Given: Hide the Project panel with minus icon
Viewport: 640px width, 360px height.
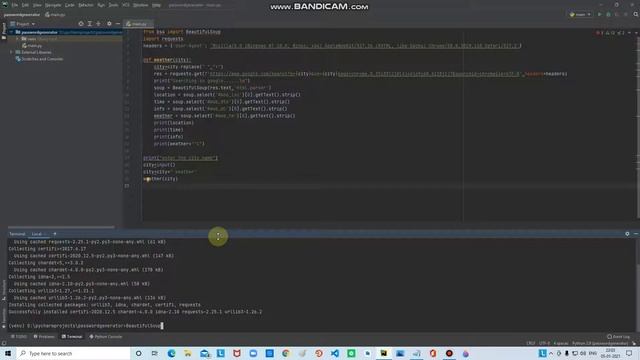Looking at the screenshot, I should (x=118, y=24).
